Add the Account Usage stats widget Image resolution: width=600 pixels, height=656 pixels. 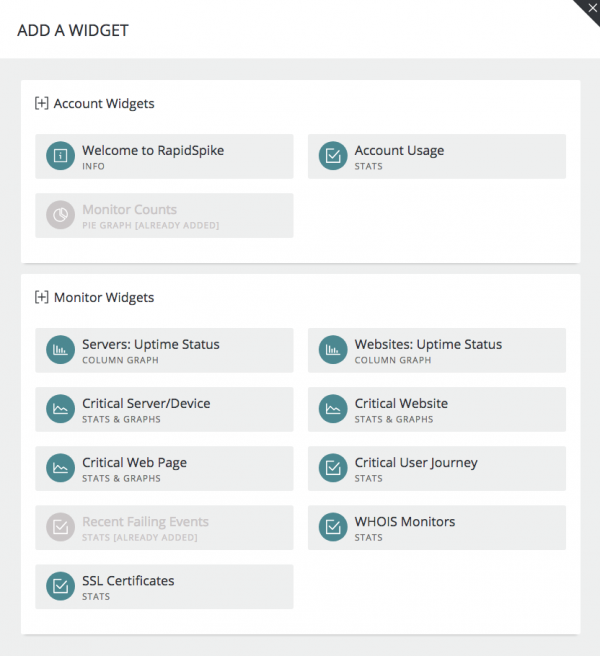(437, 156)
